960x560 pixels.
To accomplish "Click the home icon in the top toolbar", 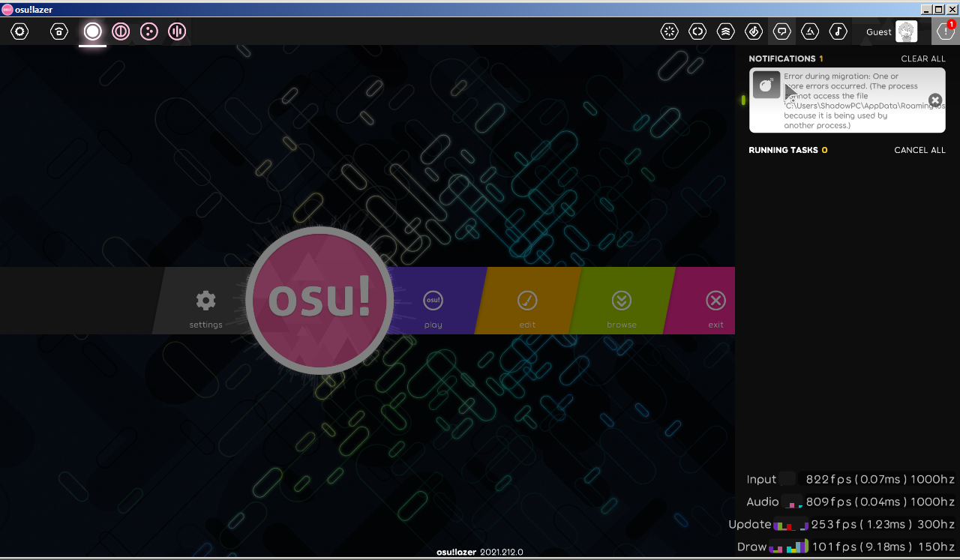I will [x=58, y=31].
